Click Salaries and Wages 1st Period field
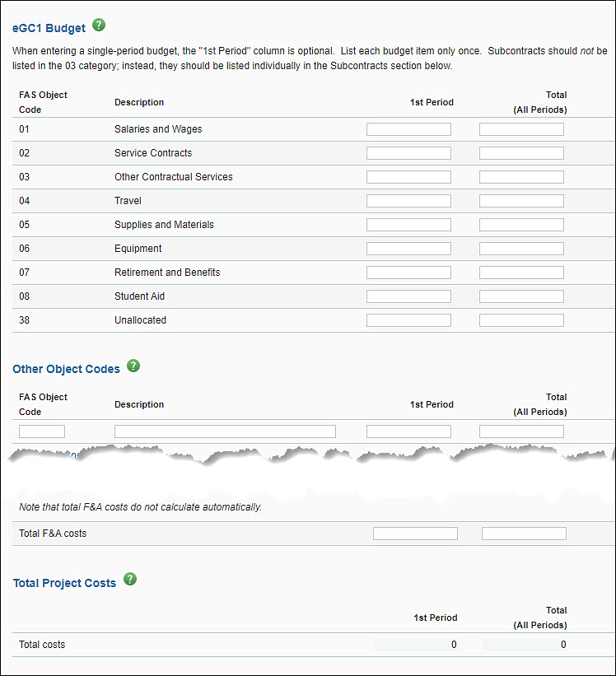This screenshot has height=676, width=616. pyautogui.click(x=408, y=129)
